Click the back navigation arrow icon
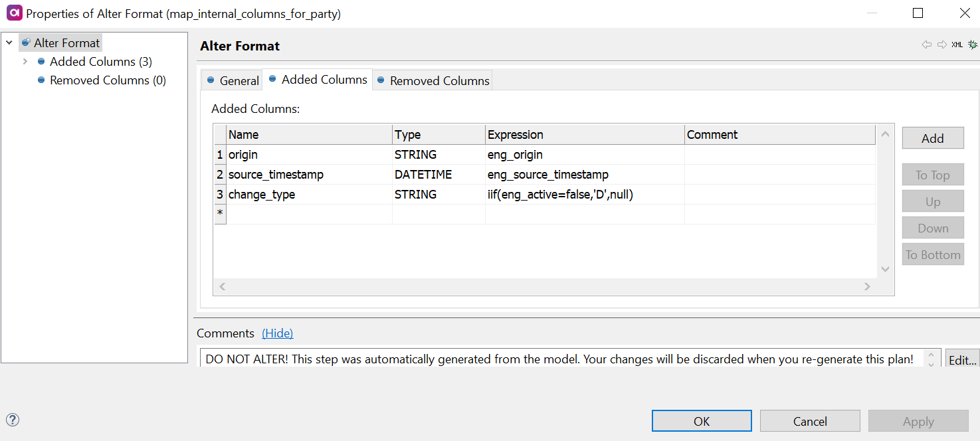 (x=926, y=45)
